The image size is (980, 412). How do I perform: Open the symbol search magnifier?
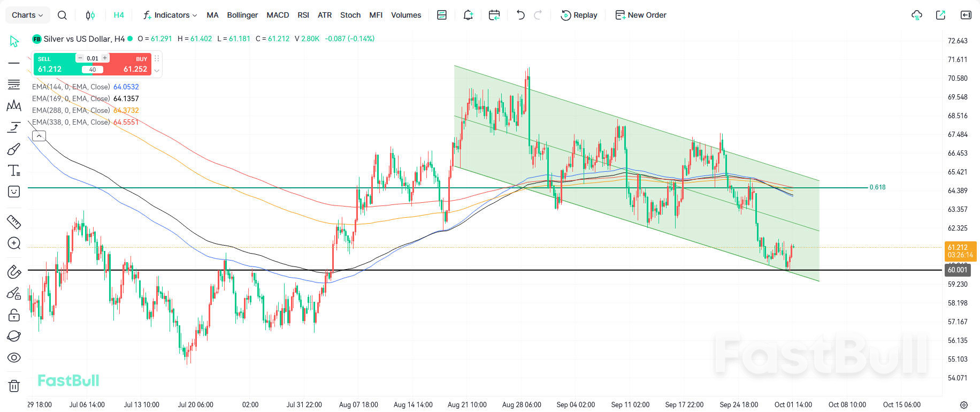[62, 15]
